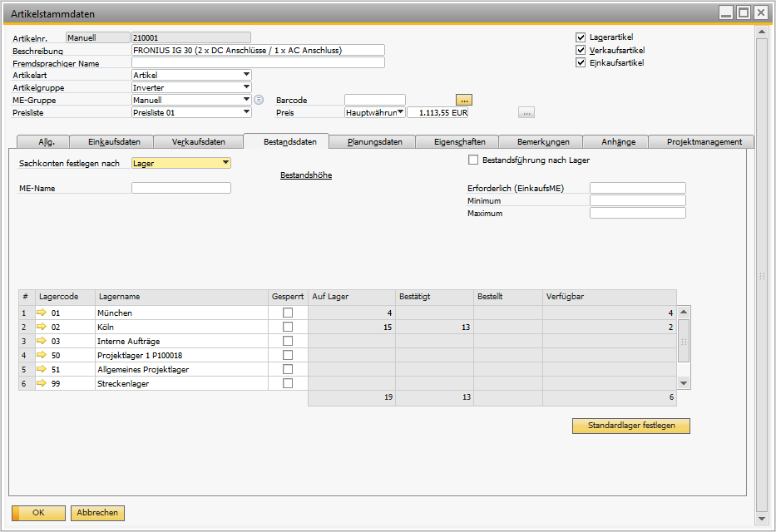The width and height of the screenshot is (776, 532).
Task: Open the Köln warehouse link arrow
Action: click(x=42, y=328)
